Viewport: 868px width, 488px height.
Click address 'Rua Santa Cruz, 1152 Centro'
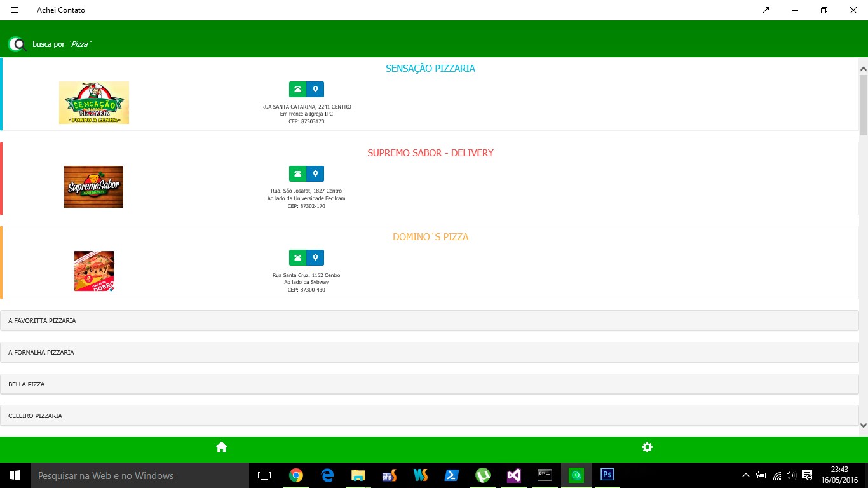(x=306, y=275)
